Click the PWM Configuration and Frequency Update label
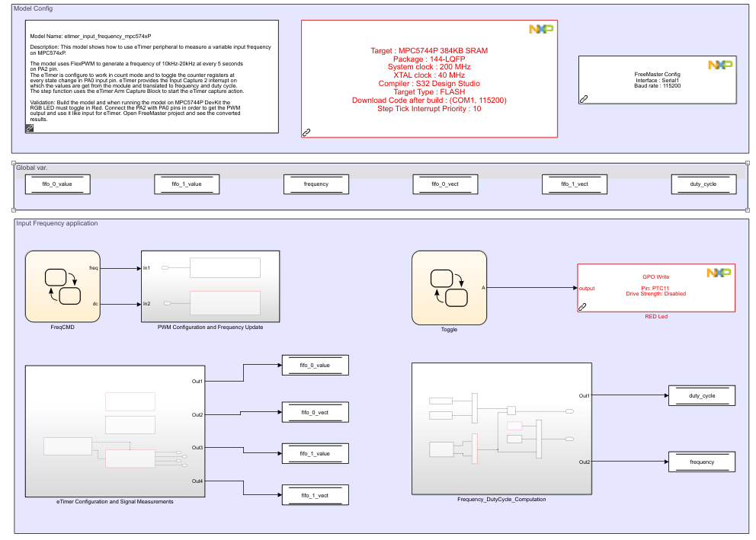This screenshot has height=540, width=756. pyautogui.click(x=210, y=328)
